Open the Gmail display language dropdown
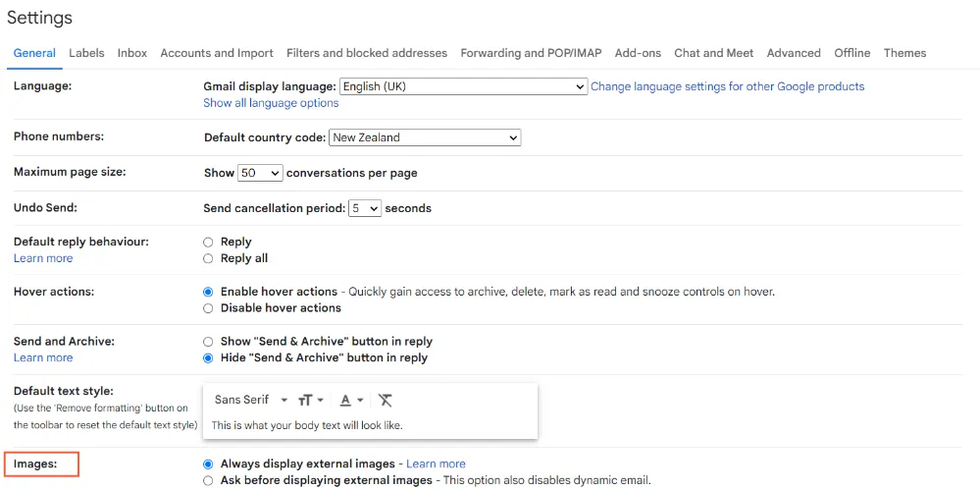 (x=463, y=86)
